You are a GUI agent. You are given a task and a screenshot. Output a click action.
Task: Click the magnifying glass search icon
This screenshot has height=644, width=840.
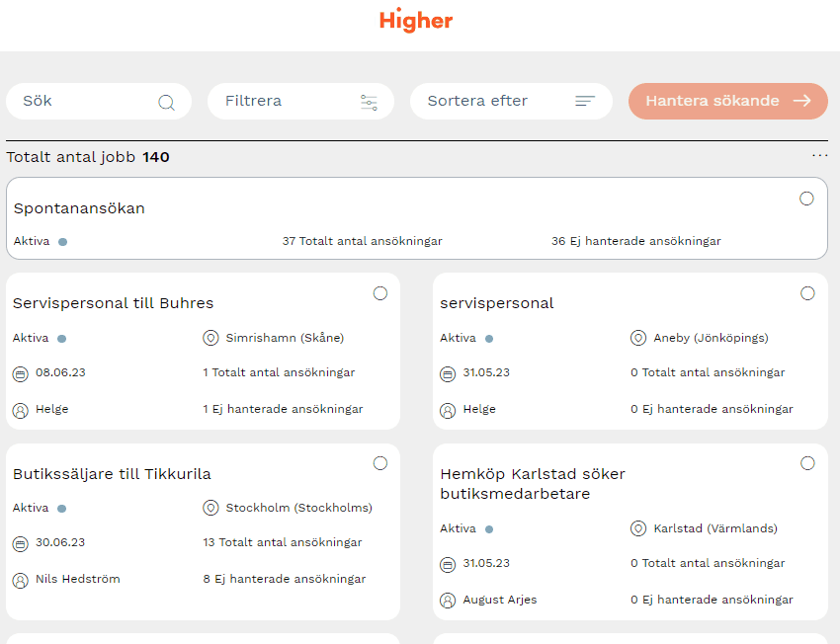coord(166,102)
